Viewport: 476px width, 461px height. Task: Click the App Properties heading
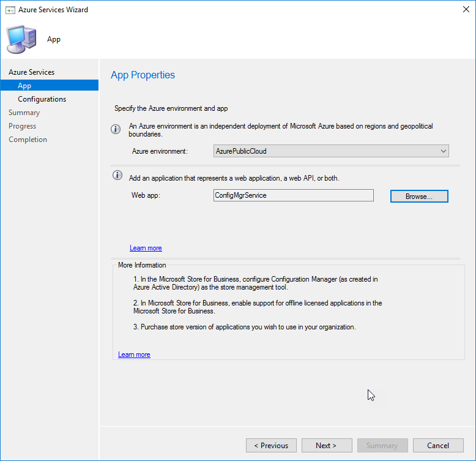143,75
